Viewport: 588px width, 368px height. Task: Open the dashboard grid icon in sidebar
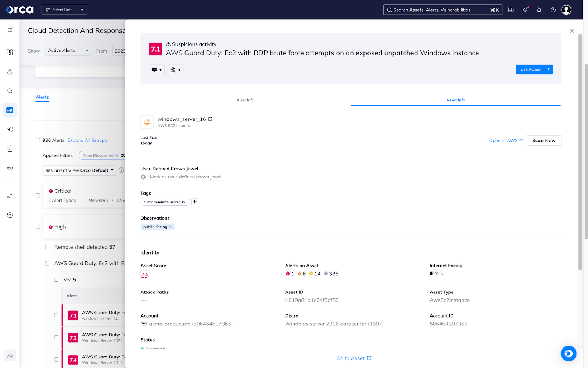10,52
